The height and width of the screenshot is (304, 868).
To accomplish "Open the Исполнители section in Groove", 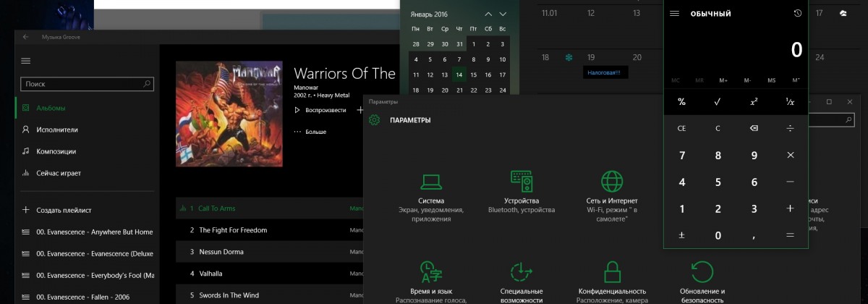I will tap(87, 130).
